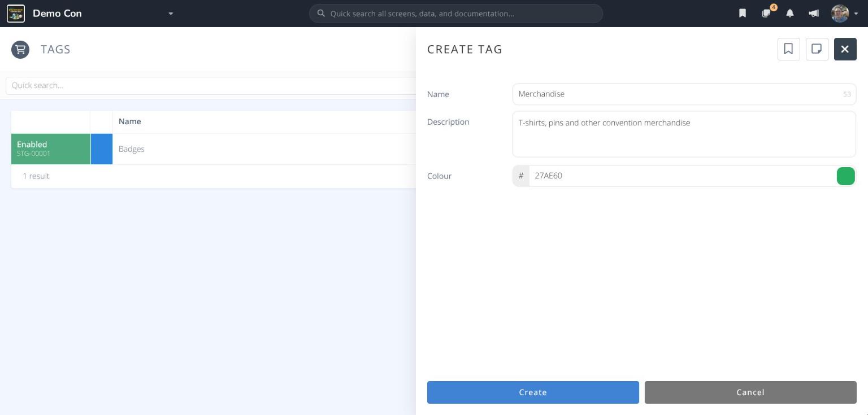Open the notifications bell
868x415 pixels.
pyautogui.click(x=790, y=14)
